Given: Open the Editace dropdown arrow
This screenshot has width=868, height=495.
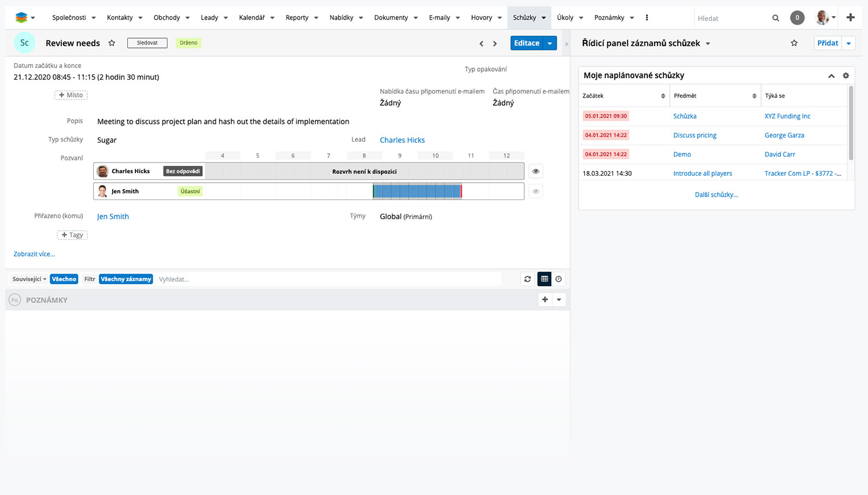Looking at the screenshot, I should pyautogui.click(x=550, y=43).
